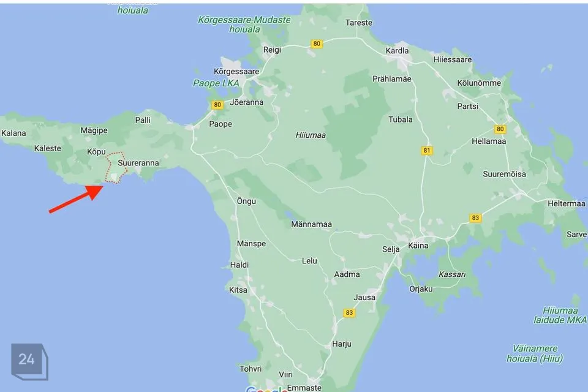The width and height of the screenshot is (588, 392).
Task: Click route 83 shield near Jausa
Action: [x=349, y=312]
